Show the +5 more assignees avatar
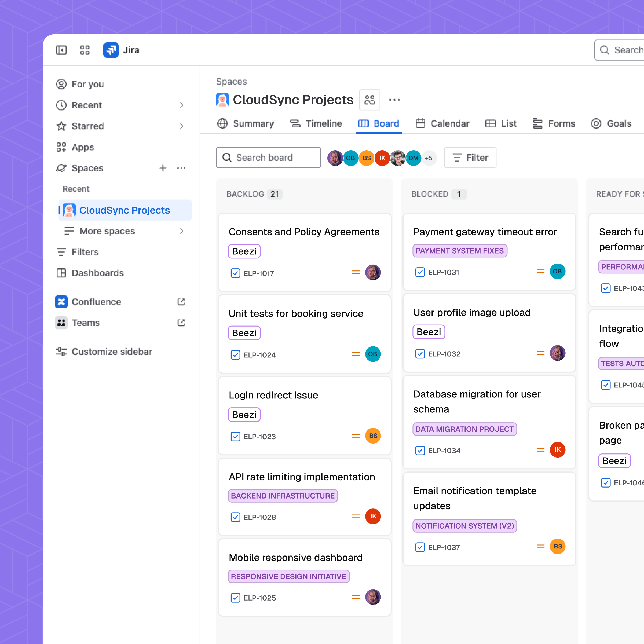644x644 pixels. (429, 158)
